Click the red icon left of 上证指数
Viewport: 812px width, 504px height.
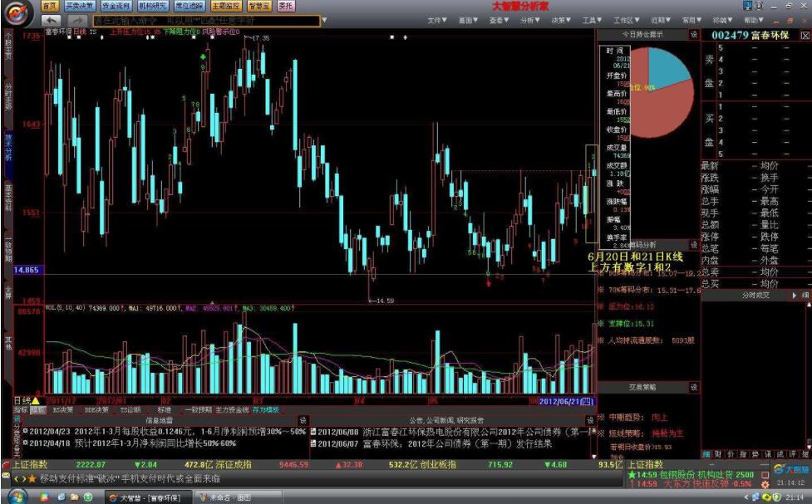[x=6, y=464]
